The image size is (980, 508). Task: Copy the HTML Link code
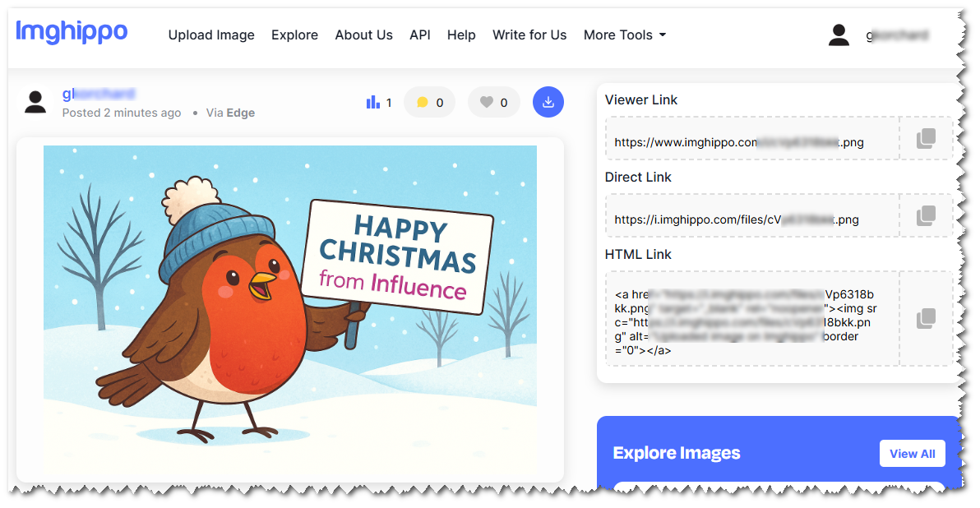tap(927, 319)
